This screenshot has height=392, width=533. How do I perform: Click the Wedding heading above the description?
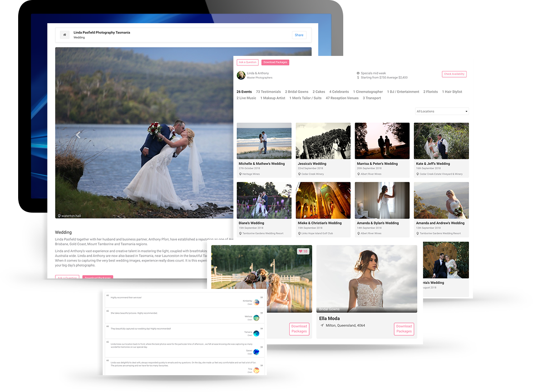pos(63,232)
